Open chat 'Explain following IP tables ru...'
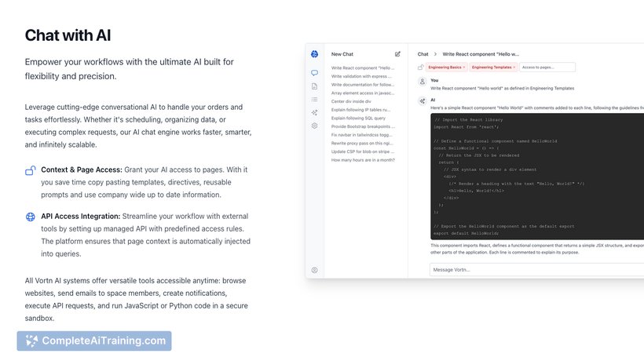This screenshot has width=644, height=361. pyautogui.click(x=360, y=110)
